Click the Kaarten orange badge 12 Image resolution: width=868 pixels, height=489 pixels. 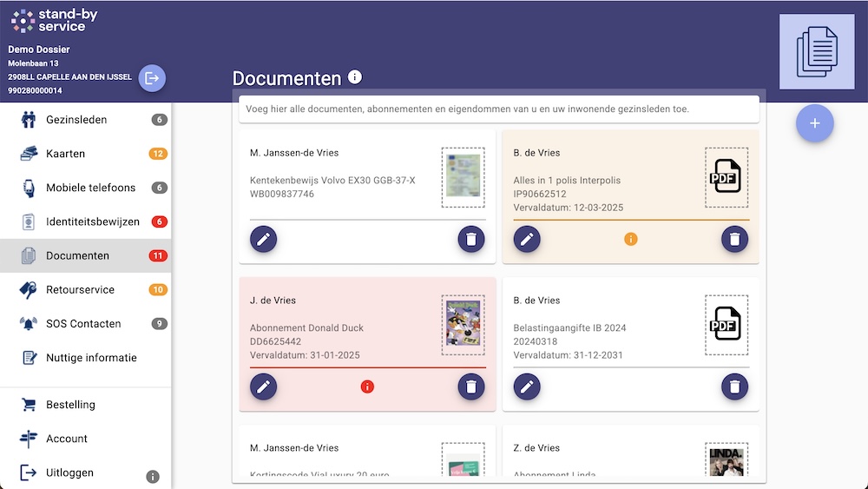tap(158, 154)
